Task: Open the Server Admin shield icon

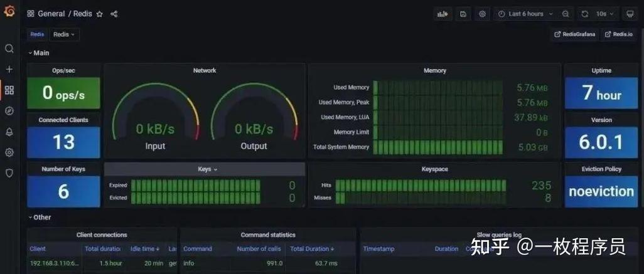Action: pos(9,173)
